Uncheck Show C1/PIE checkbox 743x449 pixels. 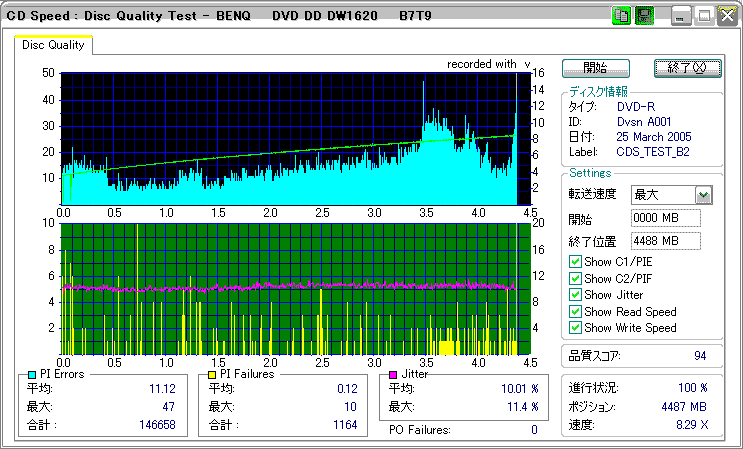[575, 262]
